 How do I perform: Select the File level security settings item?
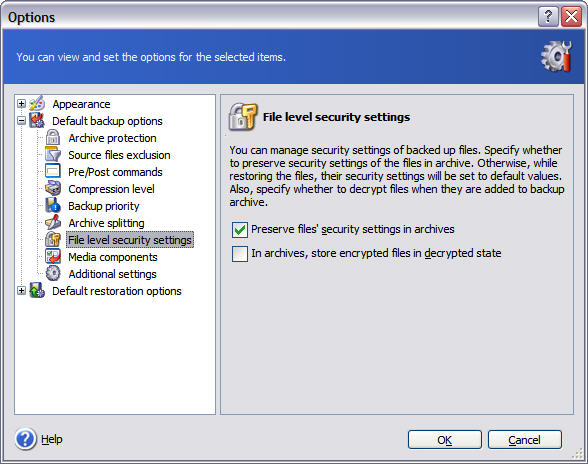pyautogui.click(x=130, y=240)
